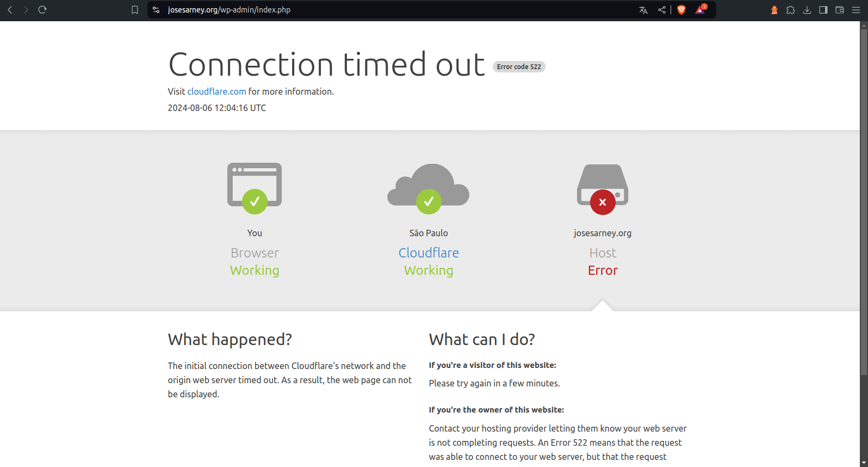The height and width of the screenshot is (467, 868).
Task: Bookmark this page with the bookmark icon
Action: [135, 10]
